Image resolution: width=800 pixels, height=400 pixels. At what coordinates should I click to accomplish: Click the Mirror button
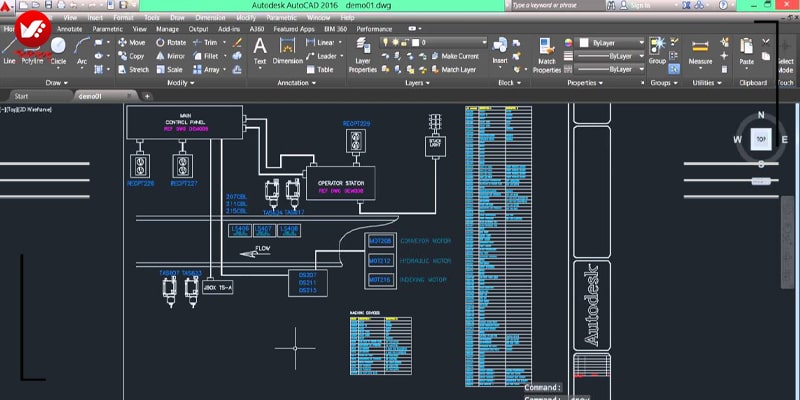pyautogui.click(x=170, y=56)
